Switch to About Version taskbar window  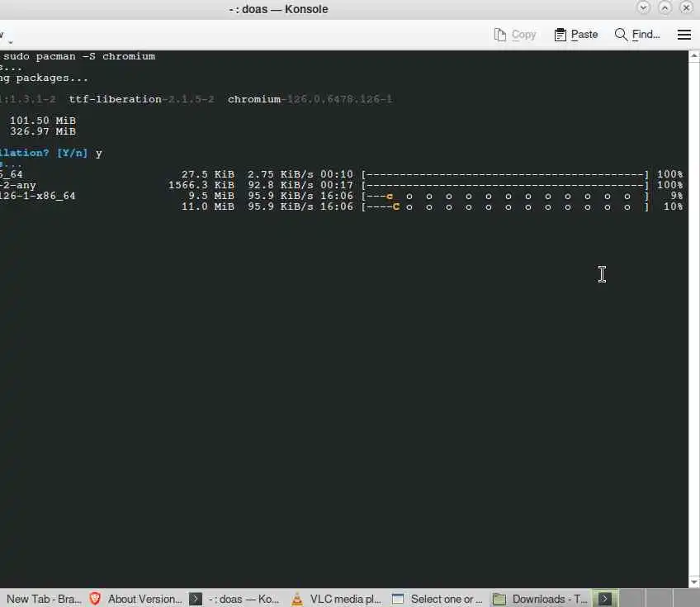pos(144,599)
